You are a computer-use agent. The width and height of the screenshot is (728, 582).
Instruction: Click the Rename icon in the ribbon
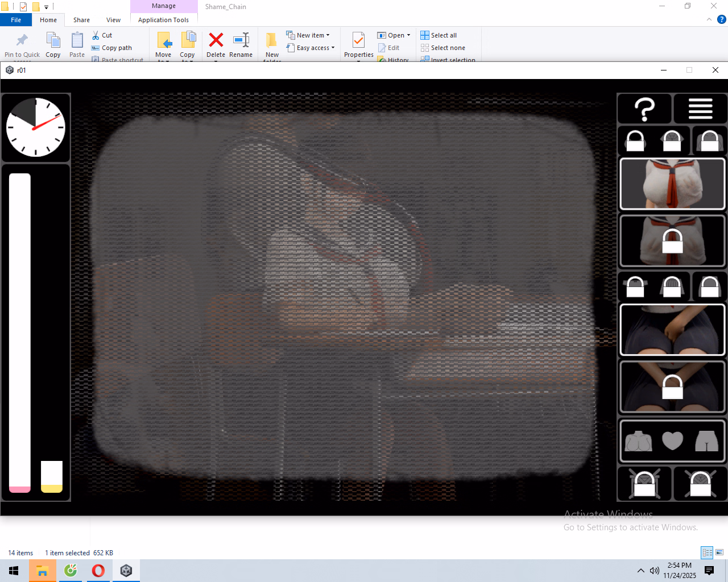[241, 40]
